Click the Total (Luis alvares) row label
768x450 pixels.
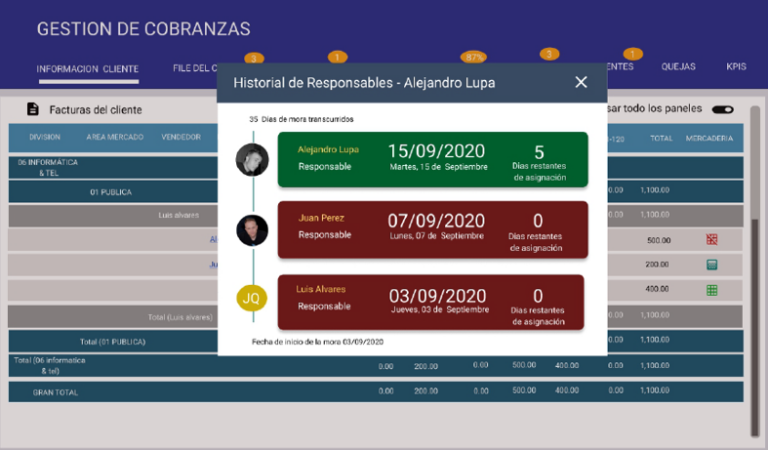pos(180,317)
